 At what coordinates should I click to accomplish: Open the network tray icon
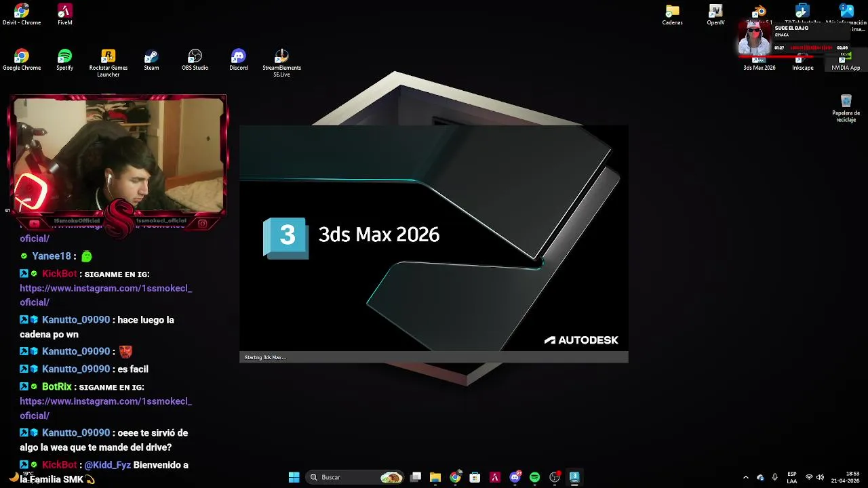(x=809, y=477)
